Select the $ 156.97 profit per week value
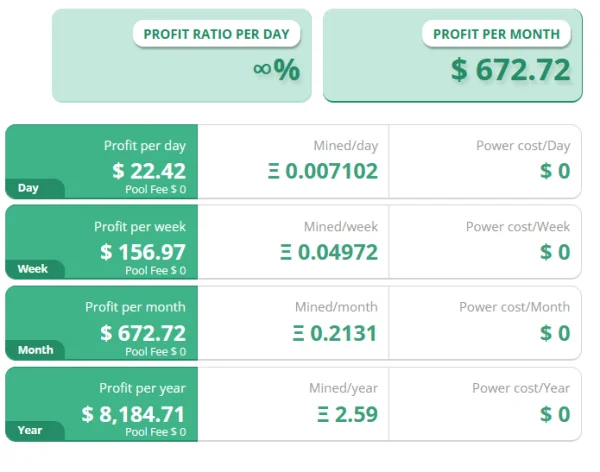Viewport: 600px width, 472px height. pyautogui.click(x=143, y=252)
